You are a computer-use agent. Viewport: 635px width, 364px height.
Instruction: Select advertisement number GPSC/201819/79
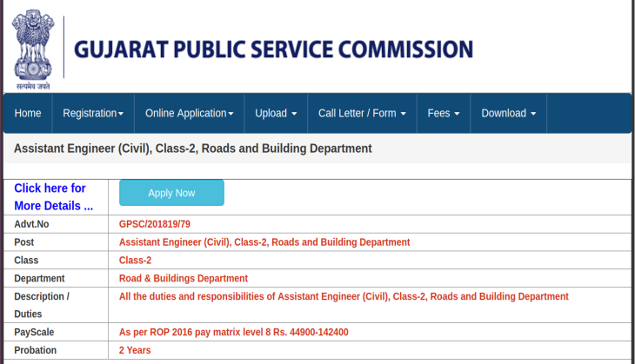point(155,224)
